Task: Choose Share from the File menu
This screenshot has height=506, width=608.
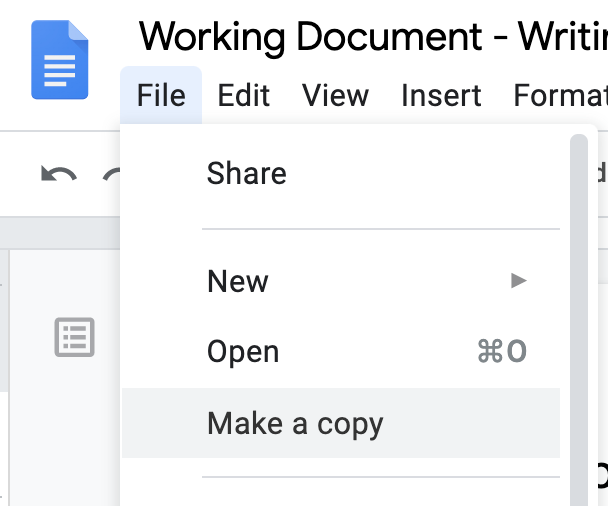Action: coord(246,174)
